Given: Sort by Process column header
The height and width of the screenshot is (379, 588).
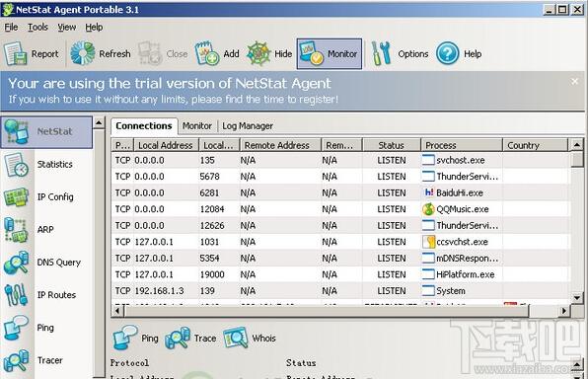Looking at the screenshot, I should click(x=462, y=145).
